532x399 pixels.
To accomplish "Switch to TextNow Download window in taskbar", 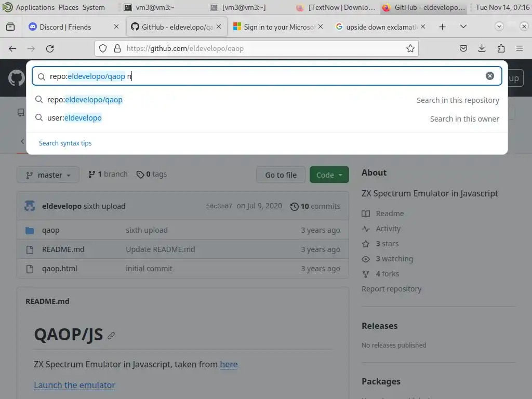I will tap(336, 7).
